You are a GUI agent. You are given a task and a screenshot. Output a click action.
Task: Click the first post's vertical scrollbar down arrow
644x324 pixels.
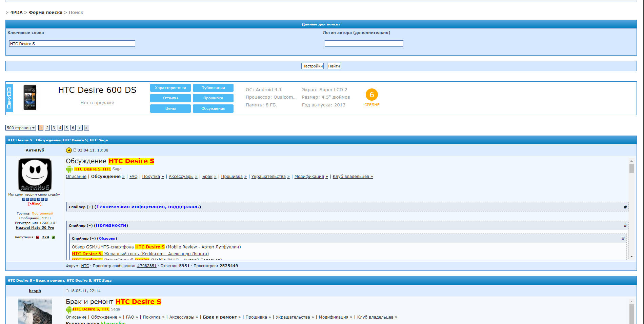631,257
